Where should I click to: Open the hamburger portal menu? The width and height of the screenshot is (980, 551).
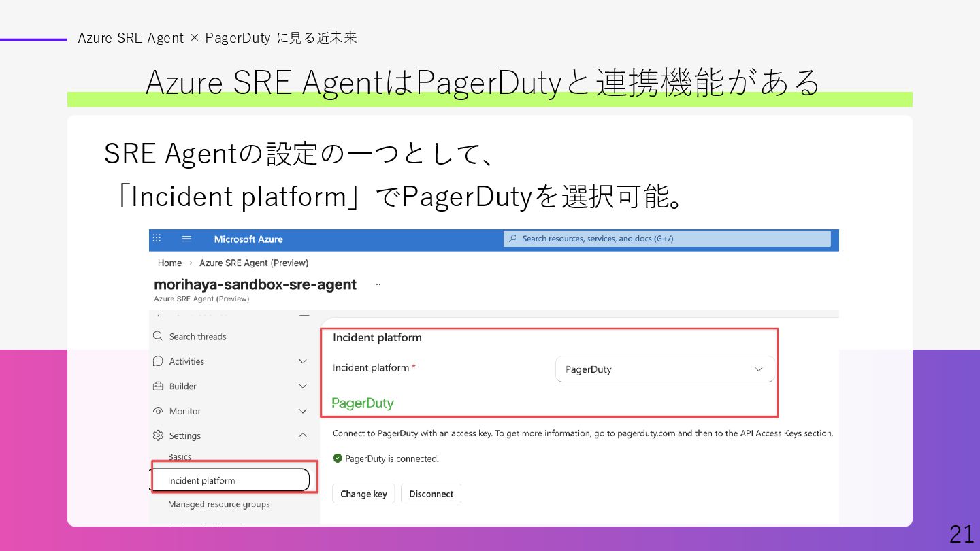pos(186,239)
